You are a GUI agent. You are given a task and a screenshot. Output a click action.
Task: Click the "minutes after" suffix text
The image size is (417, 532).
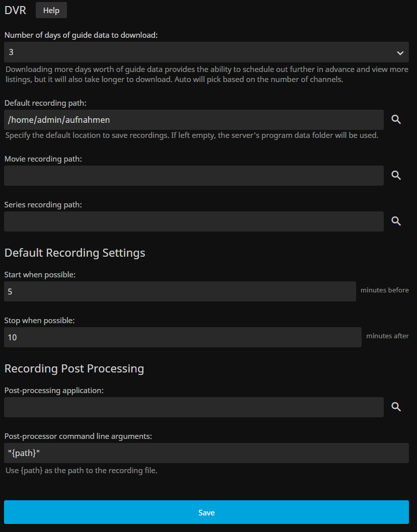tap(387, 336)
